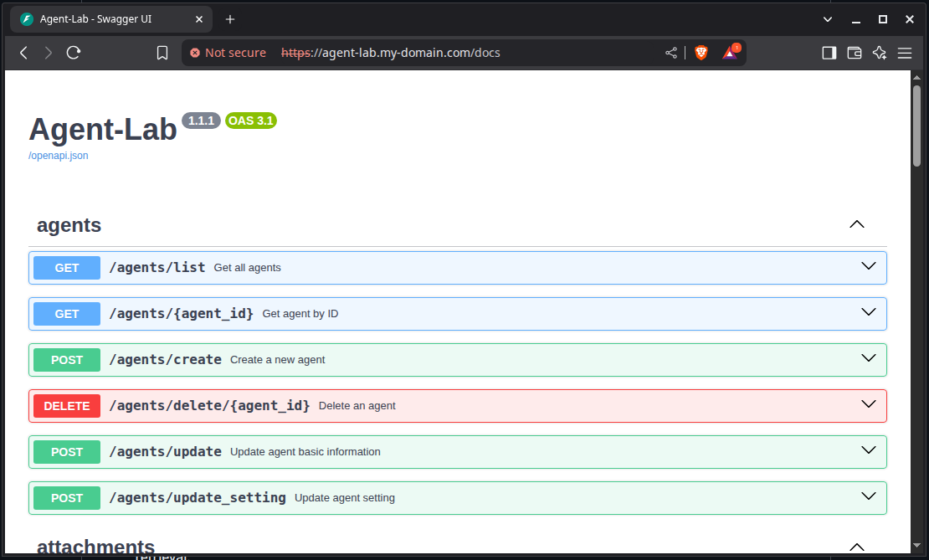Click the scrollbar down arrow
The height and width of the screenshot is (560, 929).
(x=916, y=545)
